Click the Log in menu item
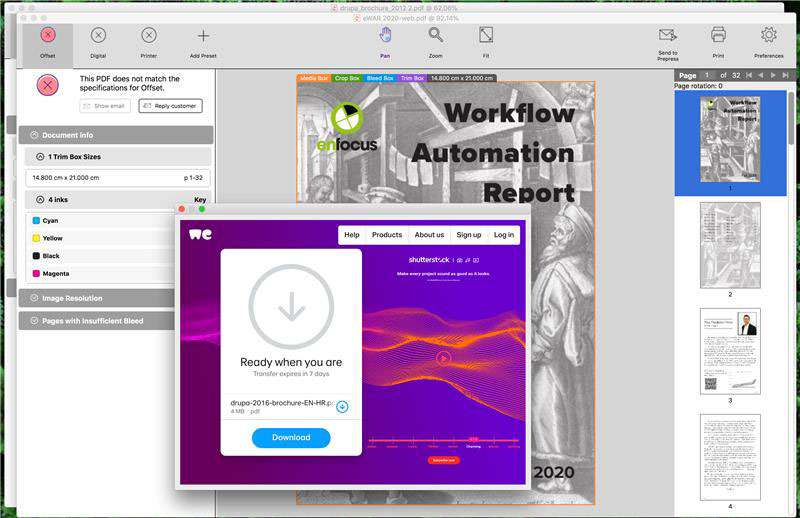Viewport: 800px width, 518px height. pyautogui.click(x=504, y=235)
